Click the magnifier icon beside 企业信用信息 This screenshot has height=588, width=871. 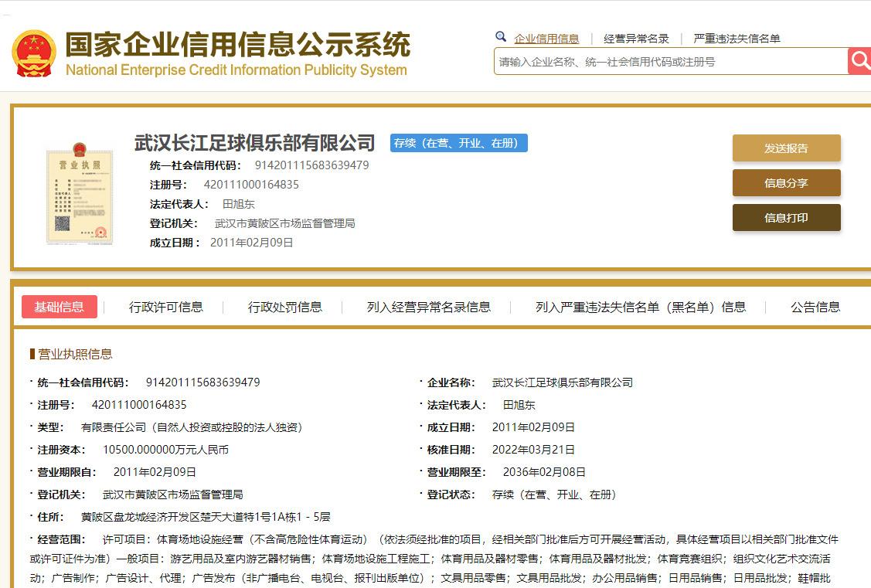(x=502, y=37)
